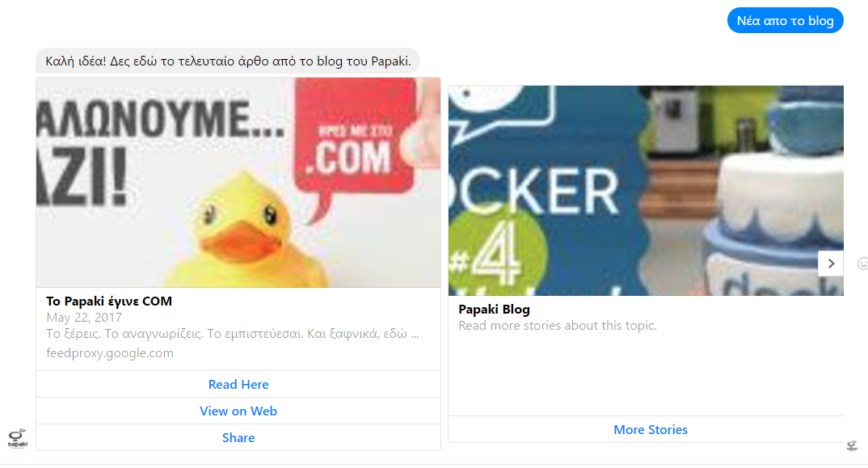Viewport: 868px width, 468px height.
Task: Click the Papaki bot avatar icon
Action: [x=18, y=438]
